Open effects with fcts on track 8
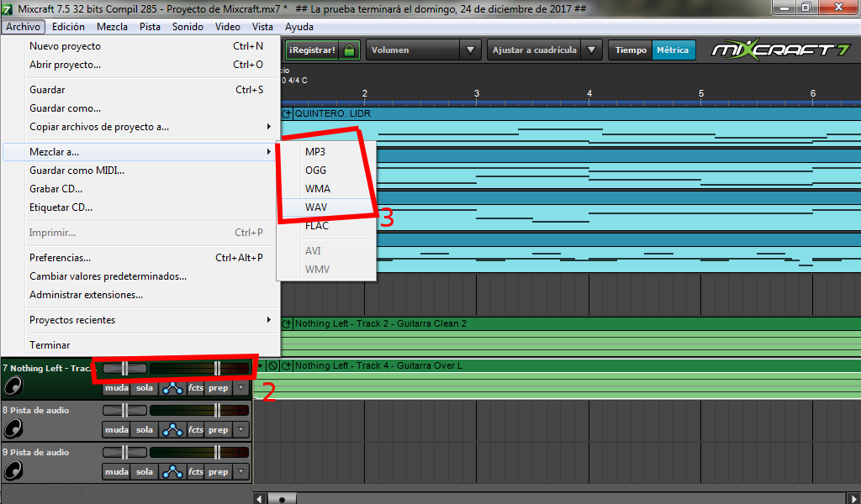 195,430
